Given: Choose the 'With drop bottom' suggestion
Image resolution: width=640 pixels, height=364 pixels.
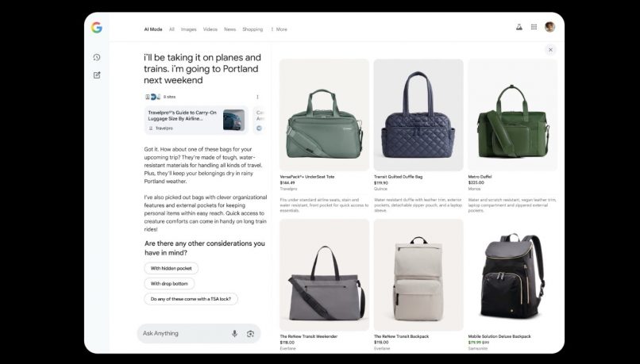Looking at the screenshot, I should 169,284.
